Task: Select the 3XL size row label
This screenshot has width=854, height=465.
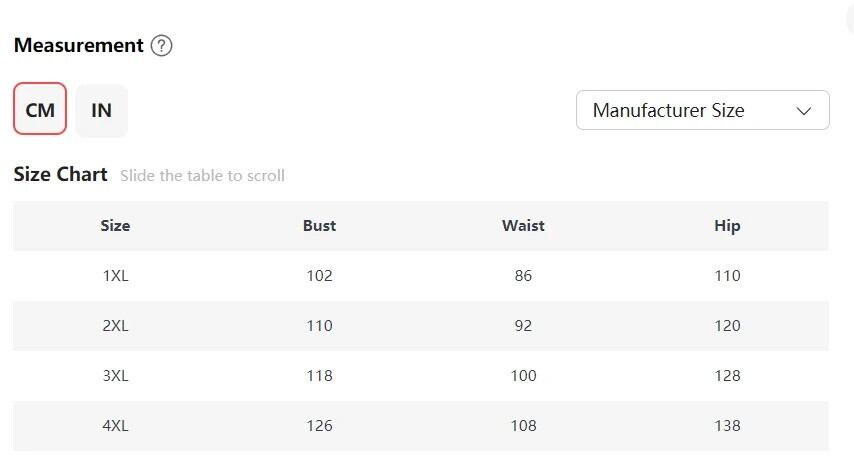Action: coord(115,376)
